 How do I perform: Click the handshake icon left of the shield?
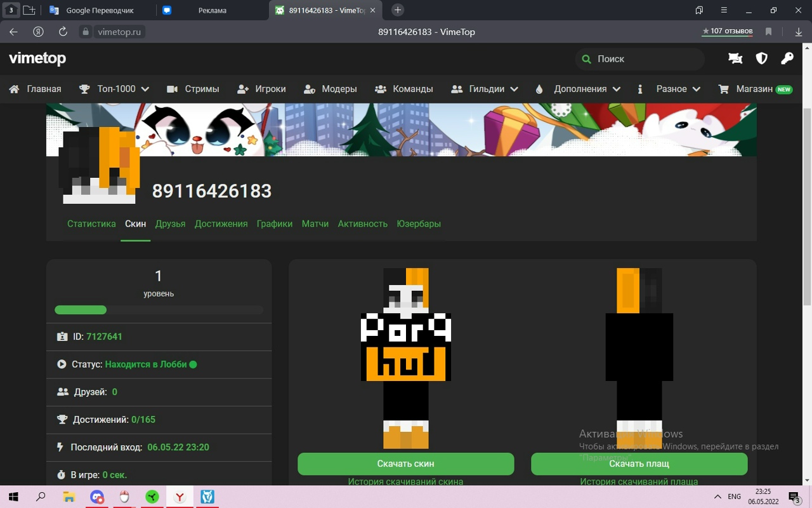coord(735,58)
